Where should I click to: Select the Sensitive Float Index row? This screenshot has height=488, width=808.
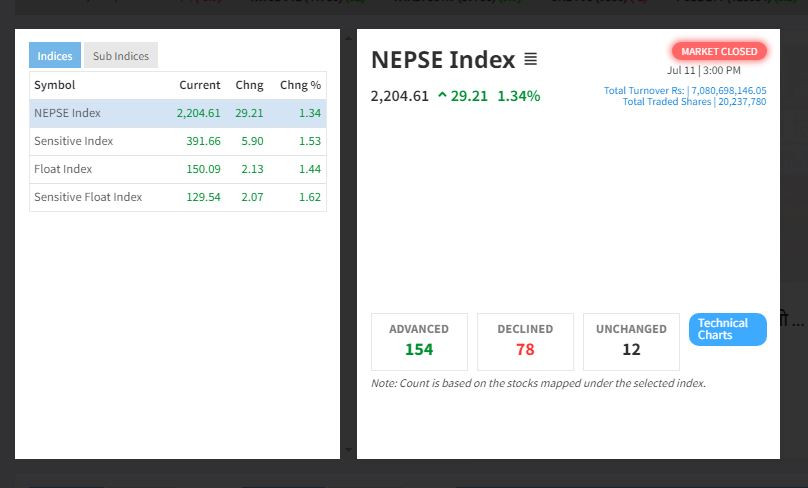(178, 197)
